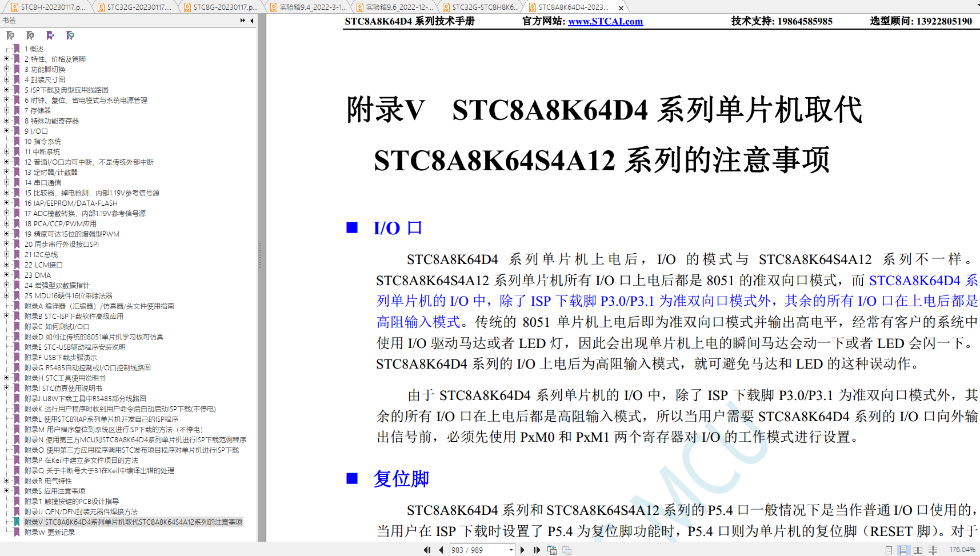Expand bookmark 13 定时器/计数器

coord(6,172)
